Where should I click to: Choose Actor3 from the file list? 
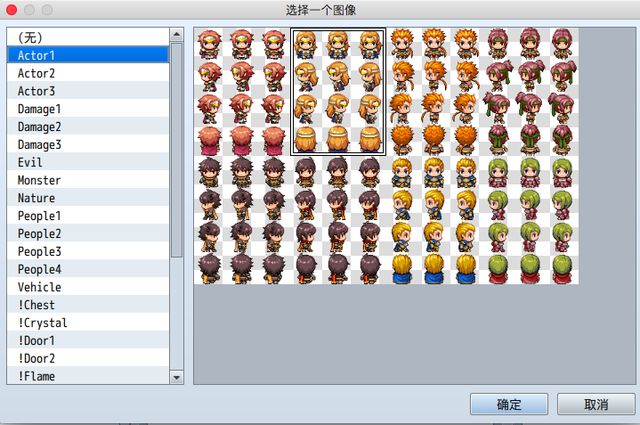(88, 91)
